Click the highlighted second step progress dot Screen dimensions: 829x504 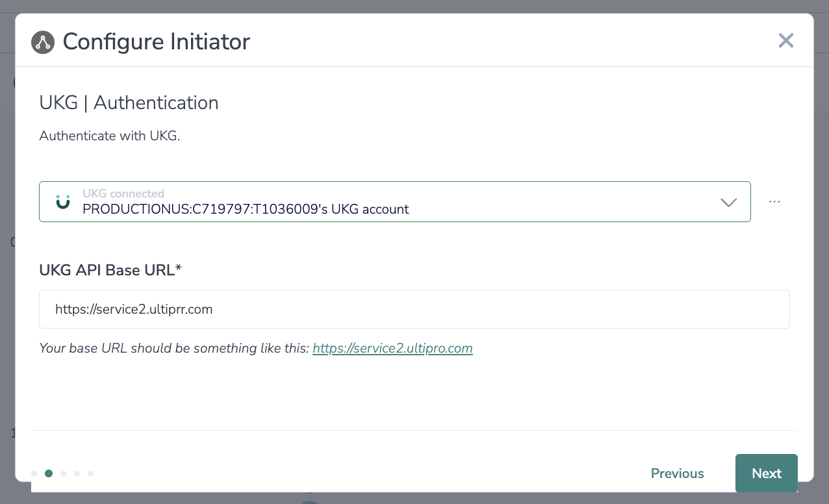(x=49, y=473)
